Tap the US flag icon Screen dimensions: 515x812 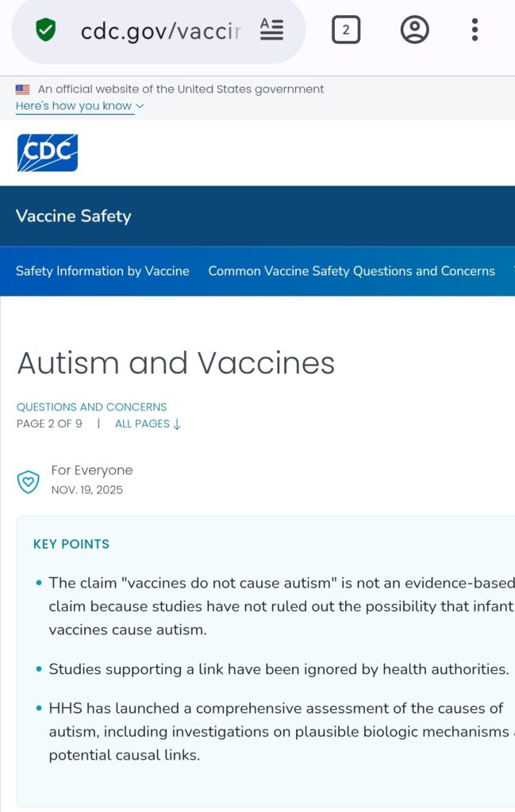click(x=23, y=90)
